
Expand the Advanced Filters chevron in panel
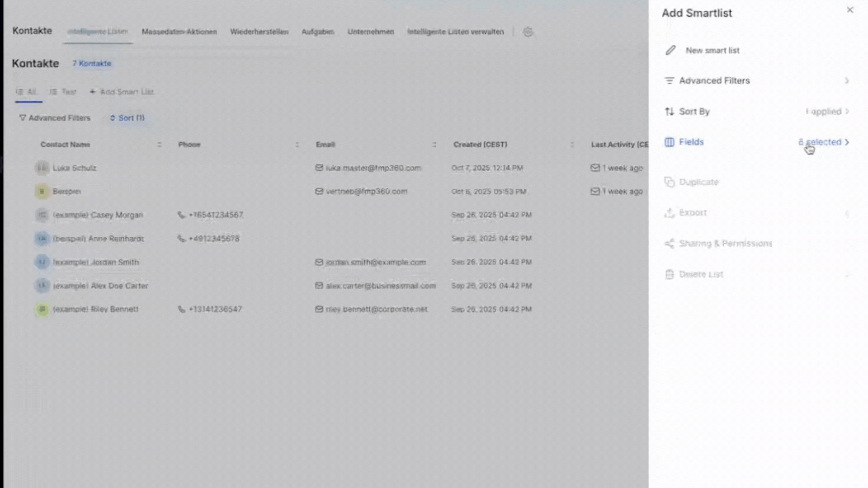(847, 80)
